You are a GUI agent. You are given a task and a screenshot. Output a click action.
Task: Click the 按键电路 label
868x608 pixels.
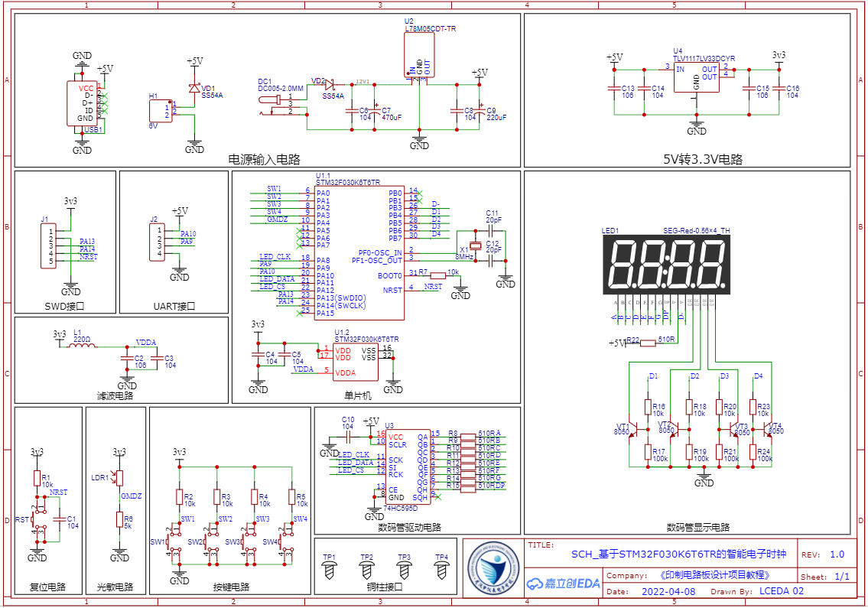point(232,587)
